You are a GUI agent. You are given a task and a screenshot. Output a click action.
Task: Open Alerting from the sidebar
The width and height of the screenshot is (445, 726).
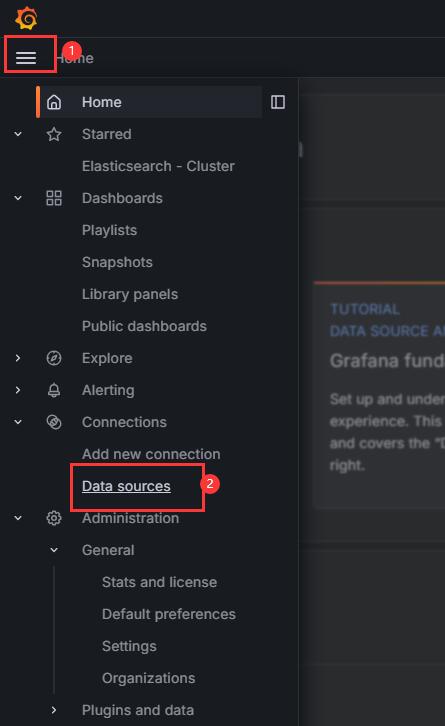point(108,390)
